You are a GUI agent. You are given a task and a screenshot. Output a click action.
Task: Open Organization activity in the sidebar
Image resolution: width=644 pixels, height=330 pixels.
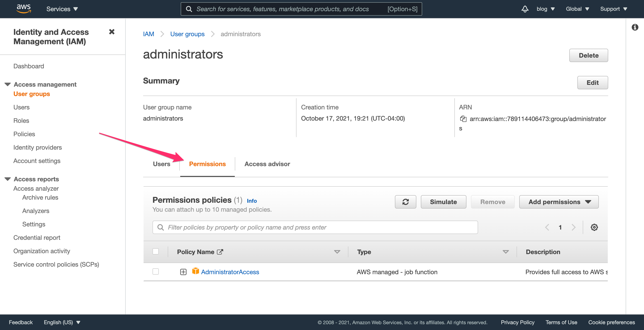click(42, 251)
